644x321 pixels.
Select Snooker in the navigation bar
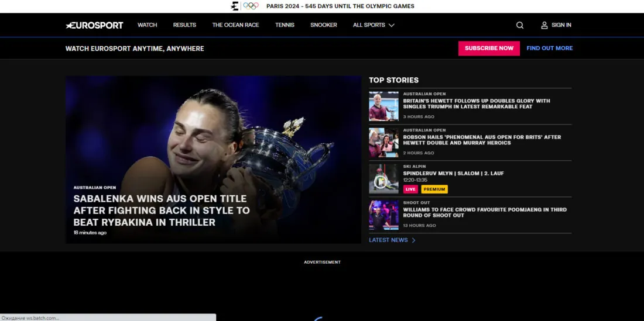(x=324, y=25)
